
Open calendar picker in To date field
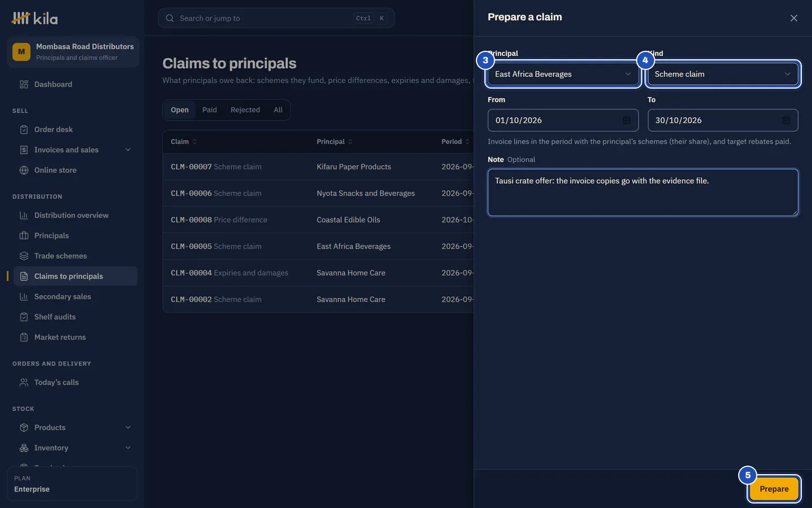point(786,120)
